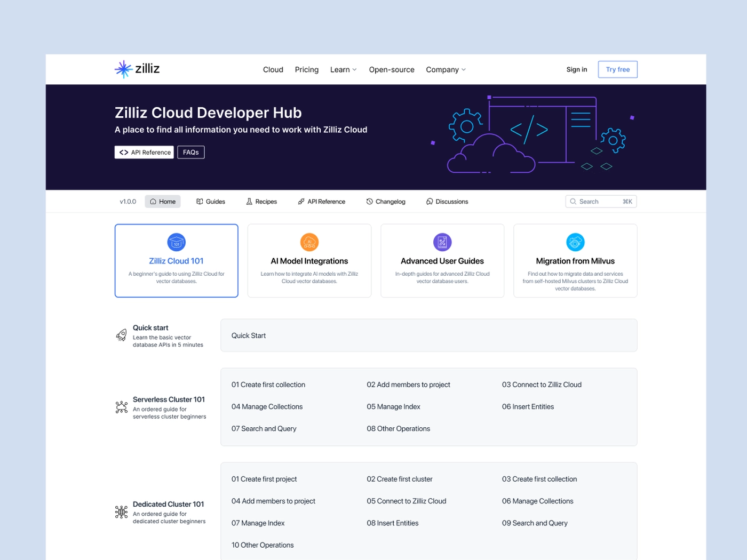Click the Recipes flask icon
The width and height of the screenshot is (747, 560).
(249, 201)
